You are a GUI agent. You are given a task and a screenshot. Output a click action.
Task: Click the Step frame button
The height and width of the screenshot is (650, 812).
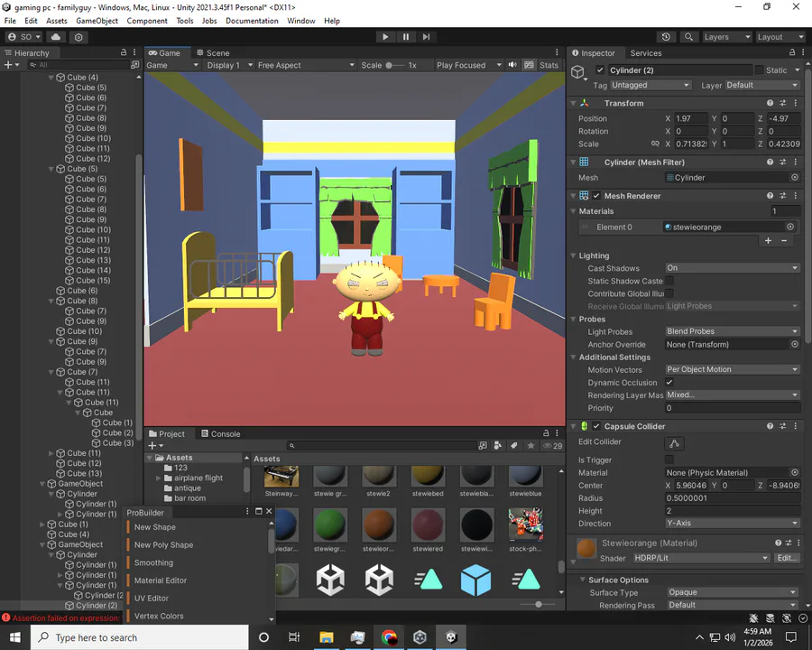pyautogui.click(x=426, y=37)
